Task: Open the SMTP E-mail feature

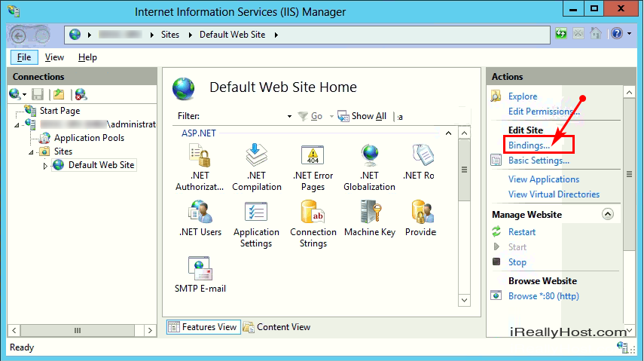Action: click(x=200, y=274)
